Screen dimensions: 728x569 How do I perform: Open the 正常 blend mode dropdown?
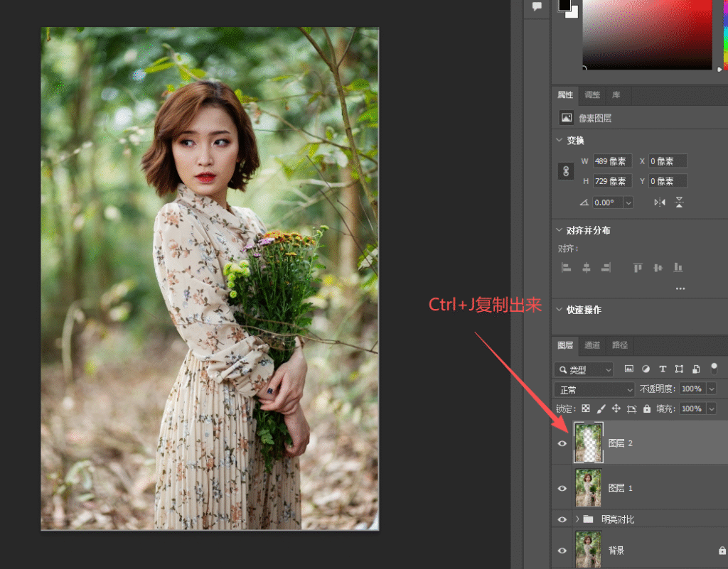click(594, 389)
